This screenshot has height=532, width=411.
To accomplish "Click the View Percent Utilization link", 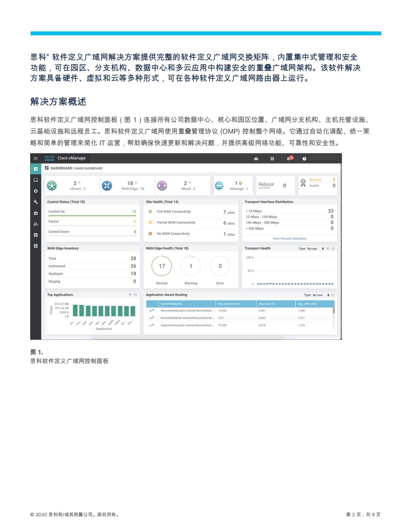I will pyautogui.click(x=290, y=238).
